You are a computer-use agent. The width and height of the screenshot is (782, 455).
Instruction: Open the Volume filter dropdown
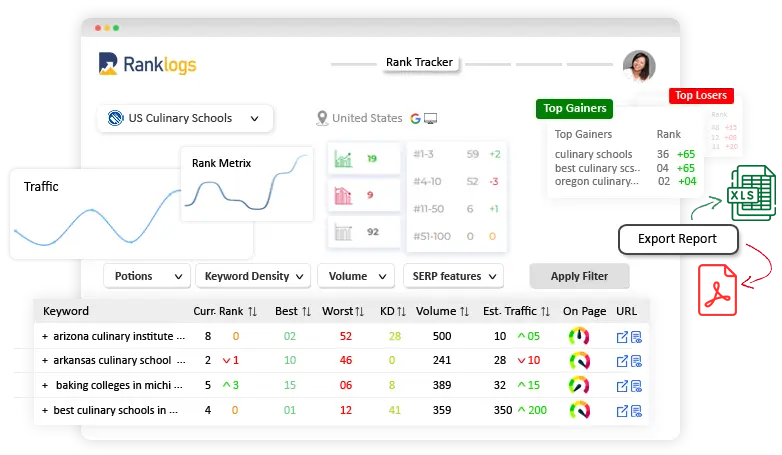coord(356,276)
